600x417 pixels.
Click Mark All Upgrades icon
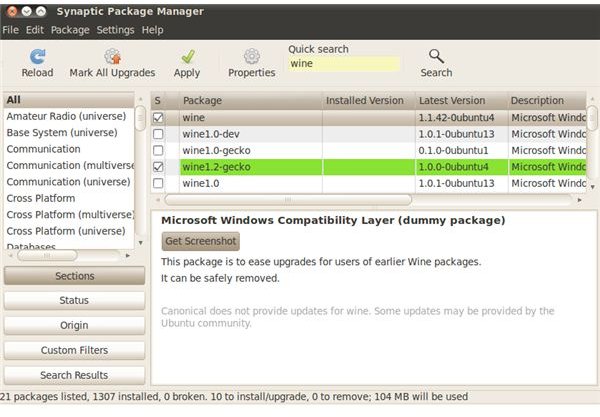(x=112, y=57)
